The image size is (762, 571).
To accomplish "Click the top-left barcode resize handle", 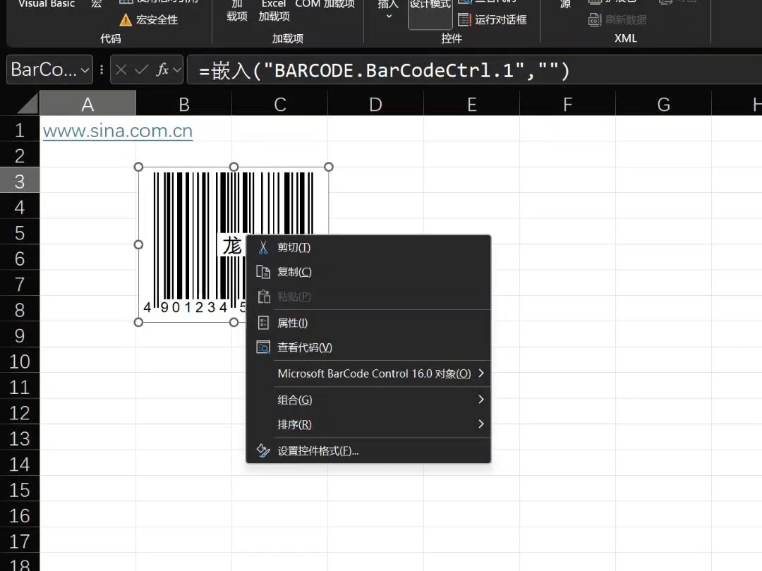I will [139, 167].
